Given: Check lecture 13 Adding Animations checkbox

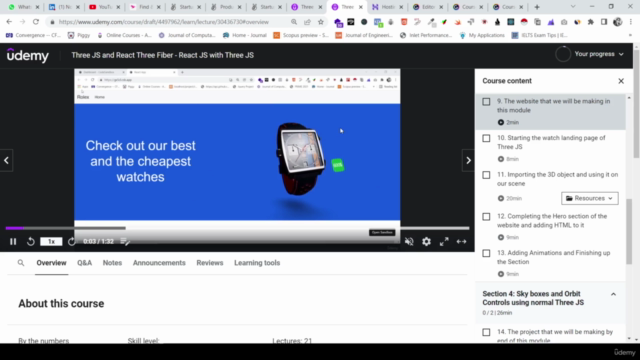Looking at the screenshot, I should point(486,253).
